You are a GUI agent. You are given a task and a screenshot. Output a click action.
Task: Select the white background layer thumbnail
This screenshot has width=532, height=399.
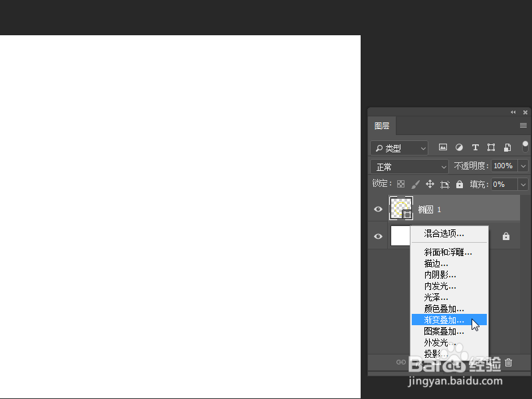[x=400, y=235]
